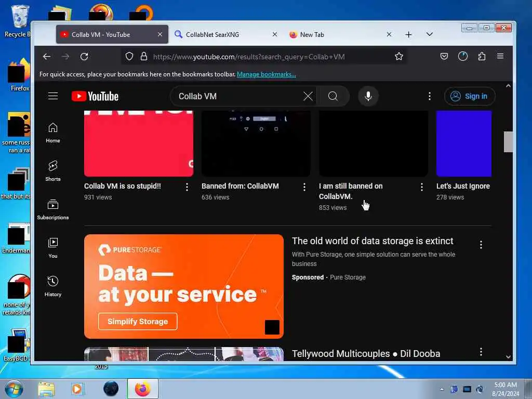Click the scrollbar up arrow

pos(508,86)
